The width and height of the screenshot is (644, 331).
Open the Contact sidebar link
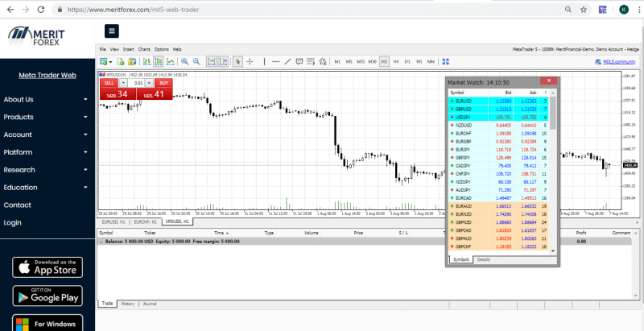point(17,205)
